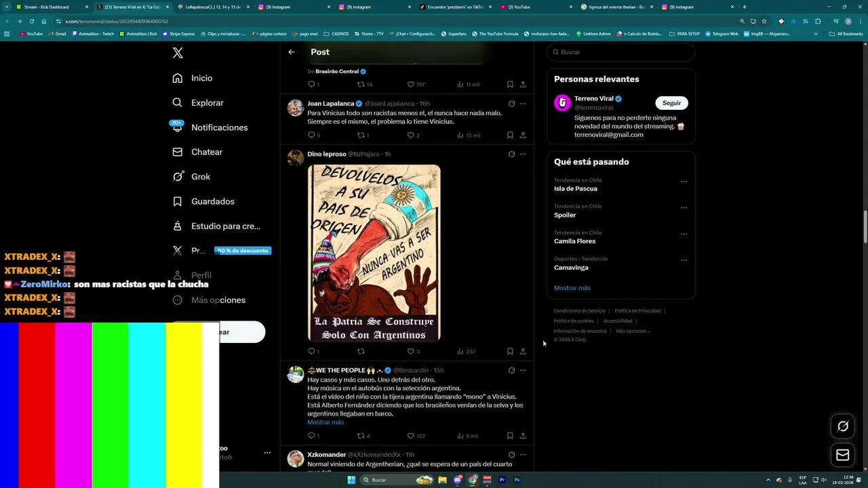Open Política de Privacidad footer link
Screen dimensions: 868x488
tap(637, 311)
